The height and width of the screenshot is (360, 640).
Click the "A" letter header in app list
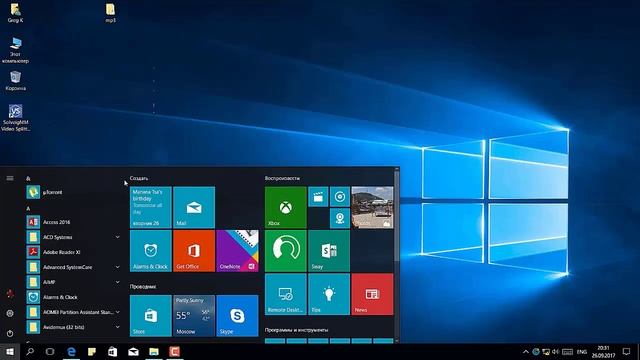coord(28,209)
